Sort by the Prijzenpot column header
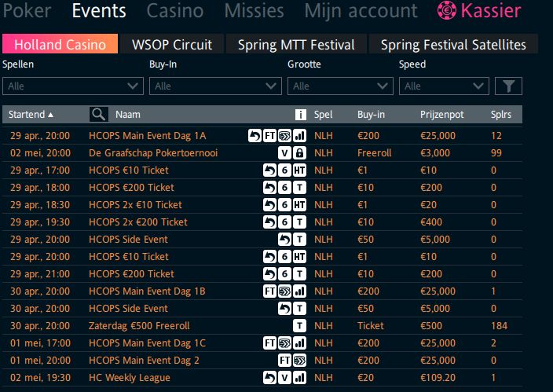This screenshot has height=392, width=553. (x=442, y=115)
